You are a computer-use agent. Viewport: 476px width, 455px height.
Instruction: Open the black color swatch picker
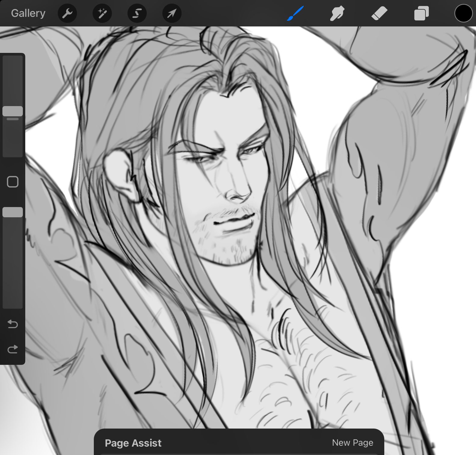click(463, 14)
